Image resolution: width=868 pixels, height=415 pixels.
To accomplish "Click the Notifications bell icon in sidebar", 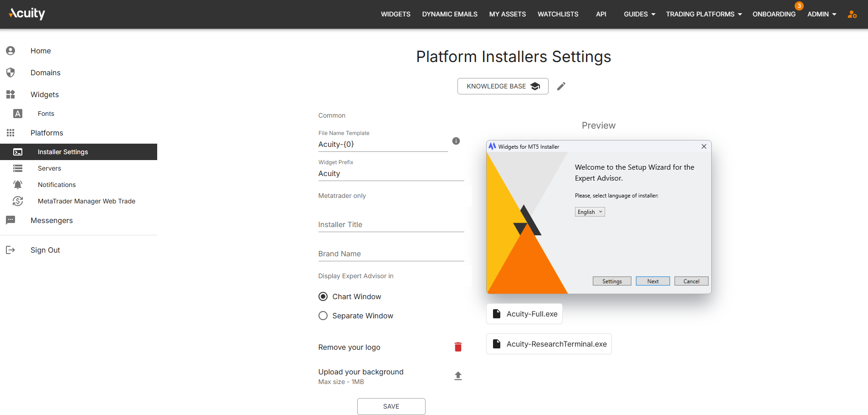I will (18, 185).
